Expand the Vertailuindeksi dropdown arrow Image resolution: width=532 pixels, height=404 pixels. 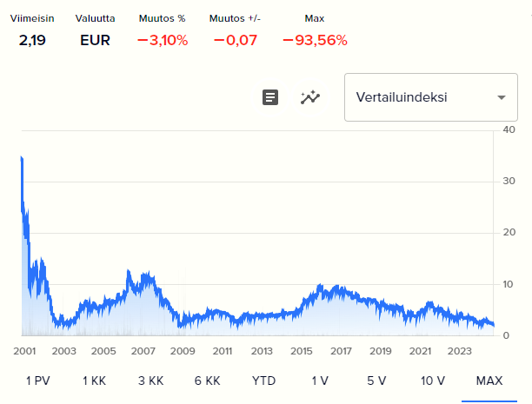click(501, 97)
